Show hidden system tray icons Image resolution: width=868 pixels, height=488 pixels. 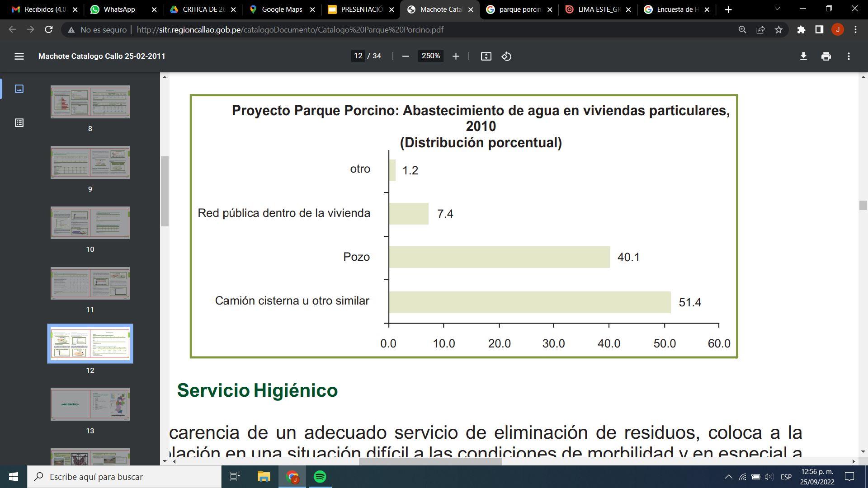(x=728, y=477)
